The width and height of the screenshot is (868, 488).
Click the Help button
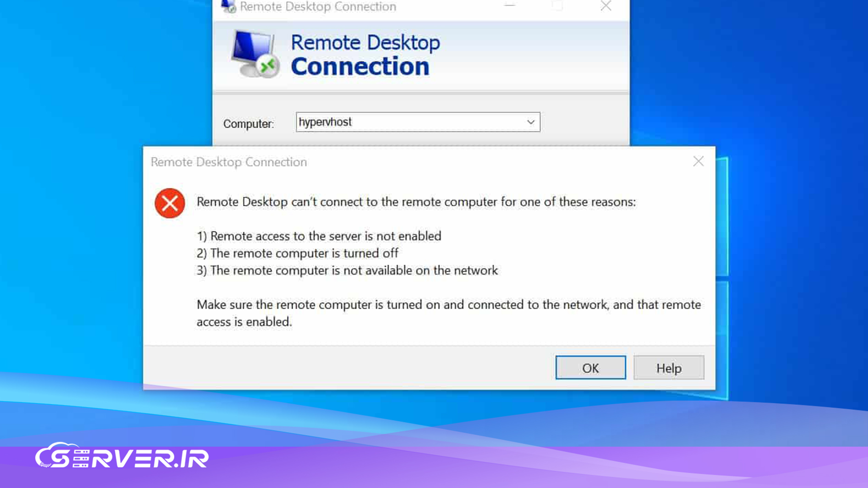pos(668,368)
